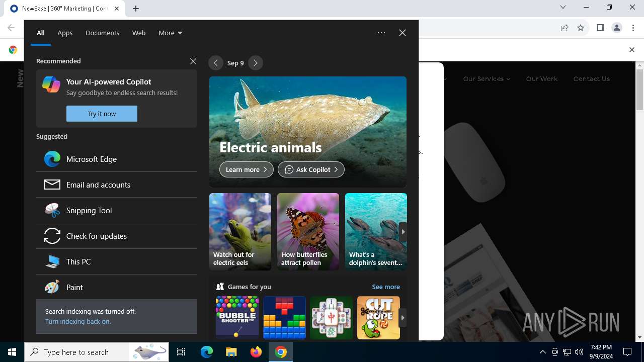The width and height of the screenshot is (644, 362).
Task: Bookmark this page with Chrome star
Action: [x=581, y=28]
